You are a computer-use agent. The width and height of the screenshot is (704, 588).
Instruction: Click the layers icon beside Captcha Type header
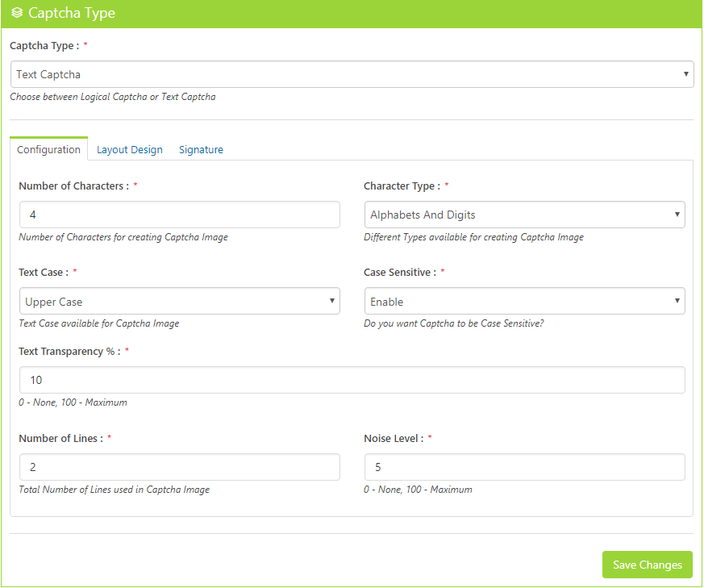17,14
